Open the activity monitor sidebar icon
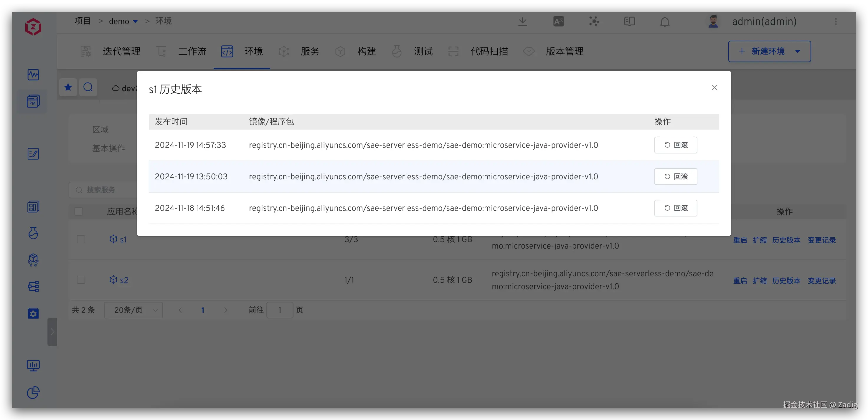 pyautogui.click(x=33, y=75)
